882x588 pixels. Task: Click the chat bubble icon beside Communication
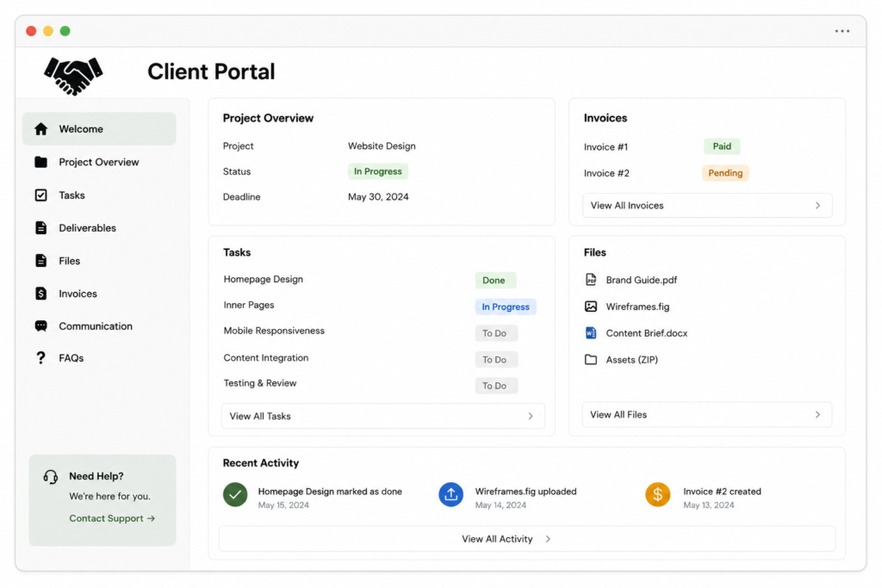(41, 326)
